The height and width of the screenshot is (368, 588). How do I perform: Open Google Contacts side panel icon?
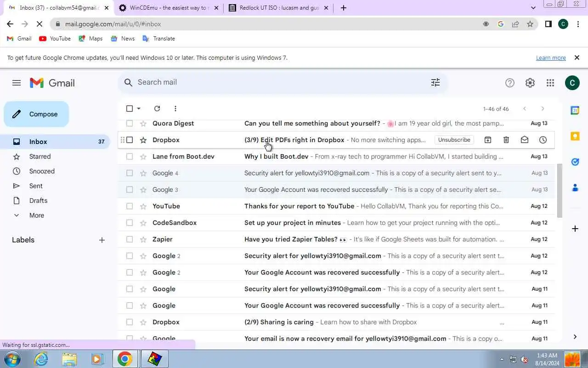(575, 188)
